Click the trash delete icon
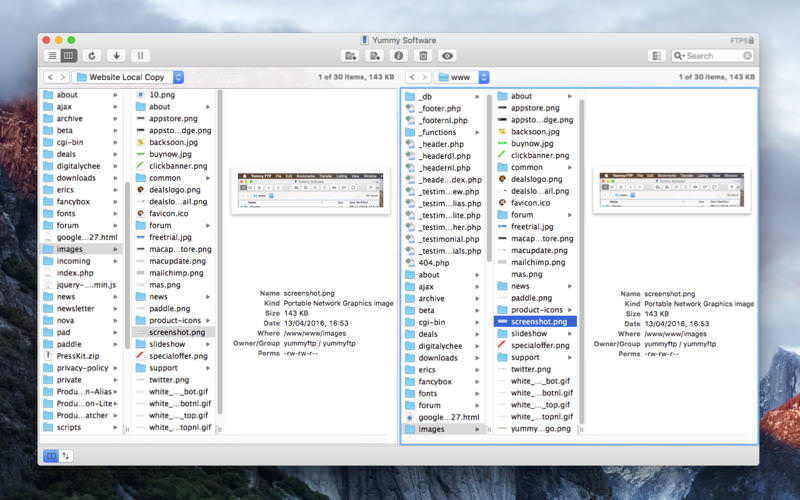Image resolution: width=800 pixels, height=500 pixels. tap(423, 56)
